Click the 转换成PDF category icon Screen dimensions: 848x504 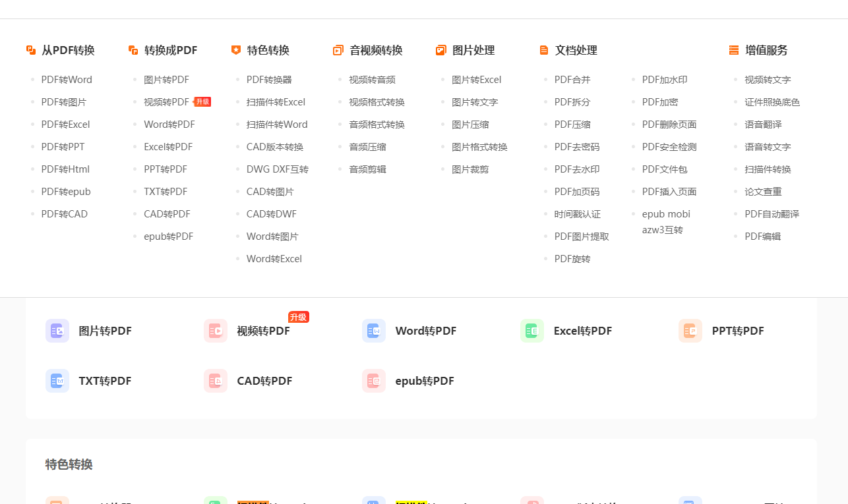coord(133,50)
